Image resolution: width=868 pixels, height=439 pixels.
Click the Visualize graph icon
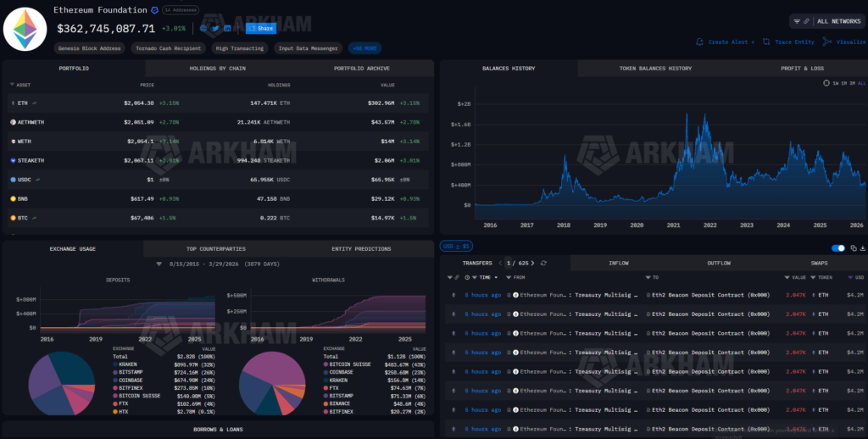[827, 42]
